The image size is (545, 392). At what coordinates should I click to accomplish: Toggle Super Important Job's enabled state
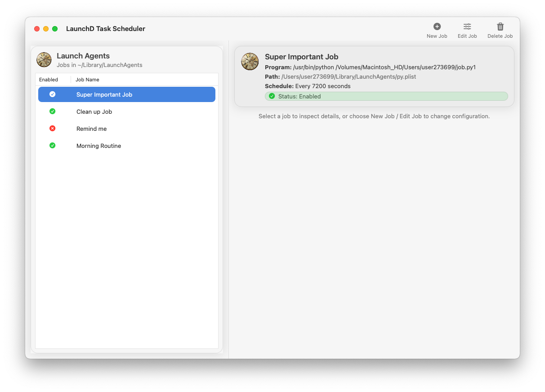(x=53, y=94)
